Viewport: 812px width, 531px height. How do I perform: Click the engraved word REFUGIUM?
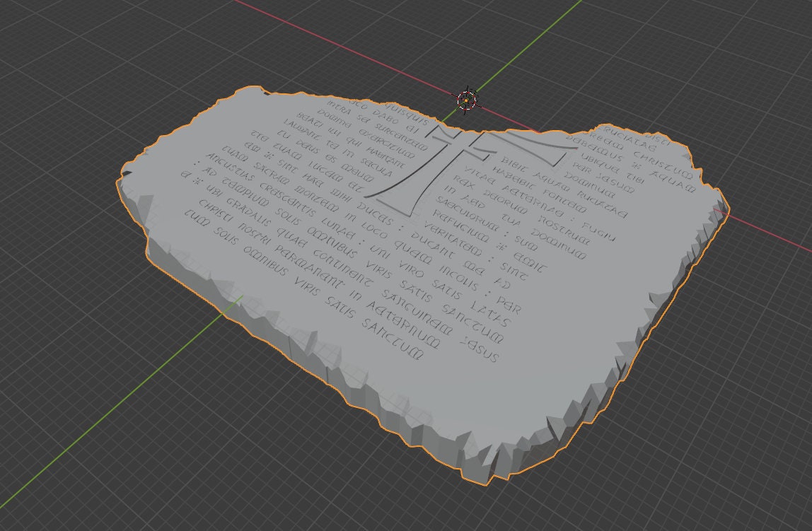tap(461, 226)
